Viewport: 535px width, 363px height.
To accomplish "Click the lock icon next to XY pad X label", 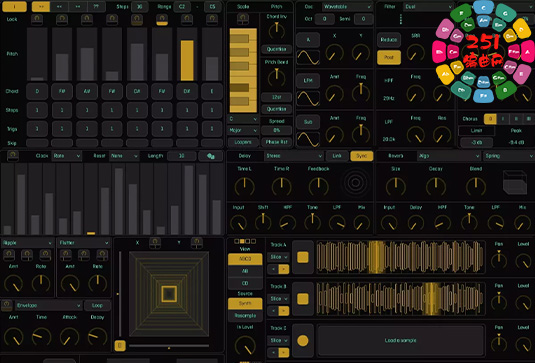I will [x=155, y=243].
